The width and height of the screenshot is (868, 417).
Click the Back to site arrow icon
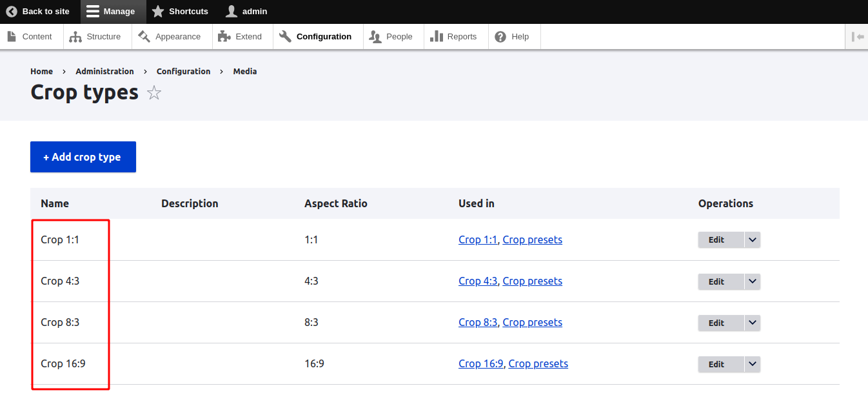click(12, 12)
